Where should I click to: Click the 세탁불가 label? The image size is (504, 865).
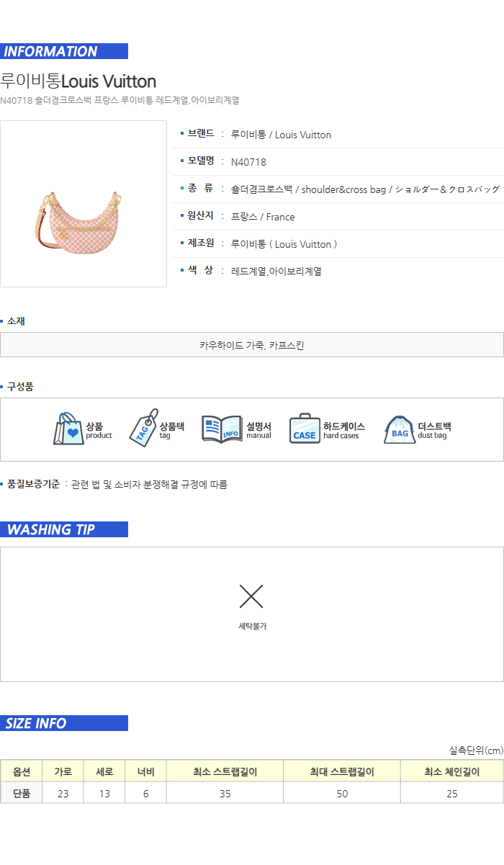(252, 627)
